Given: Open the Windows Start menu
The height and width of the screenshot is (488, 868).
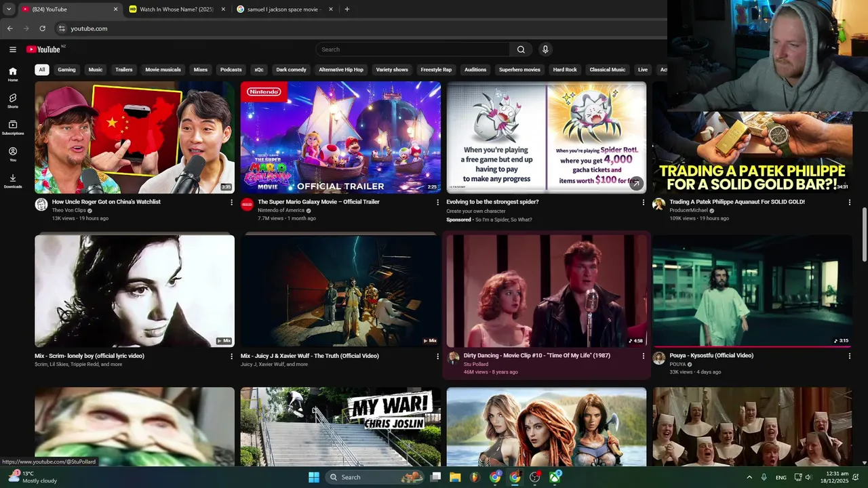Looking at the screenshot, I should (314, 477).
